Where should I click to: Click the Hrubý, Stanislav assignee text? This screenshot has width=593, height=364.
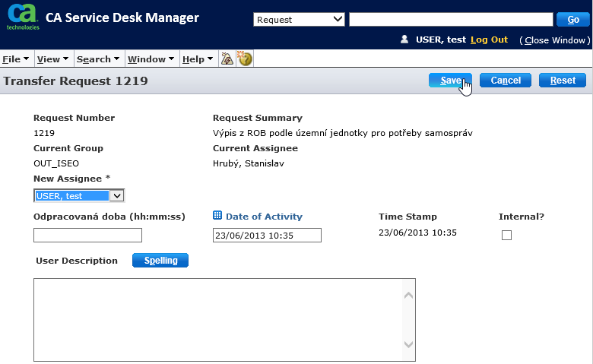pos(249,163)
